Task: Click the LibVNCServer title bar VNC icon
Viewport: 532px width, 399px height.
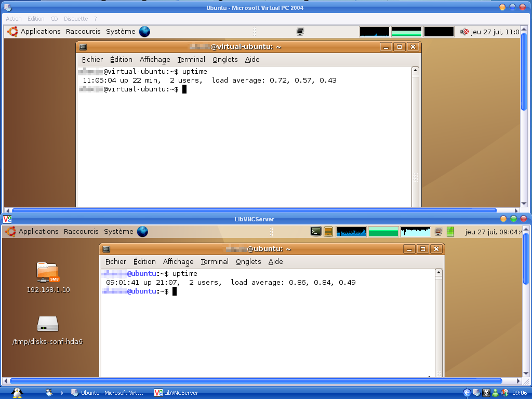Action: (x=7, y=219)
